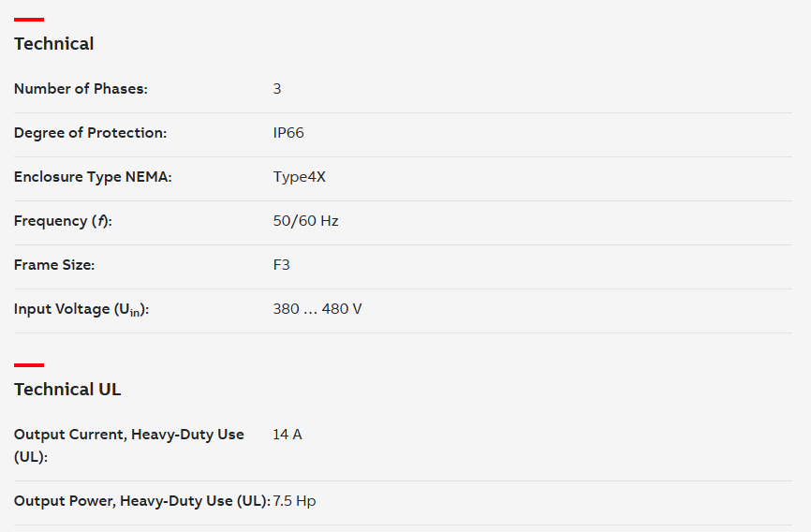Viewport: 811px width, 532px height.
Task: Click the Enclosure Type NEMA label
Action: tap(94, 177)
